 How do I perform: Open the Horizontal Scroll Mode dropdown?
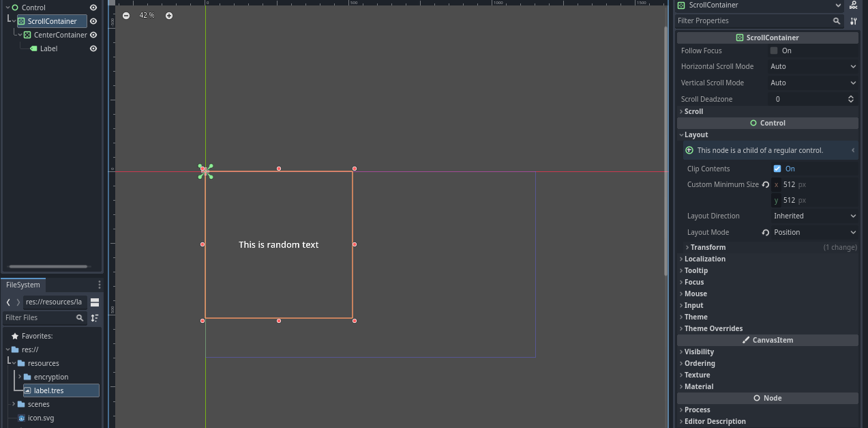coord(813,66)
